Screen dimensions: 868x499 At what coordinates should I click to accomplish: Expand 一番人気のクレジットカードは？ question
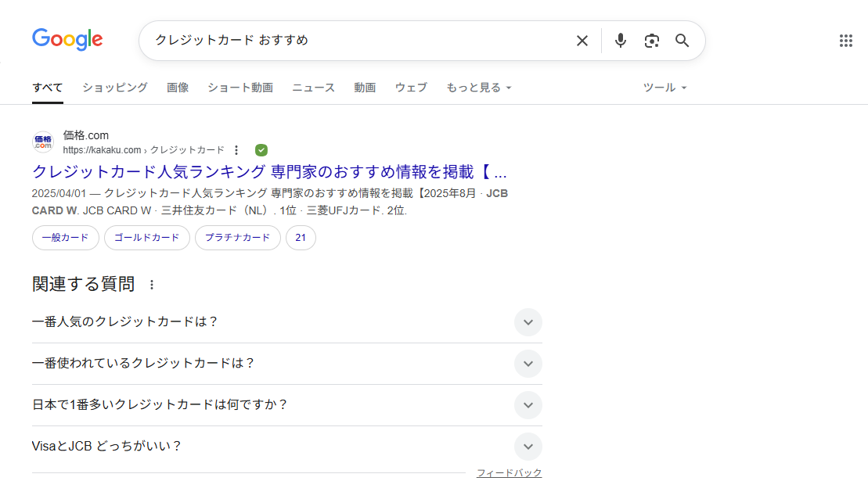pos(286,322)
